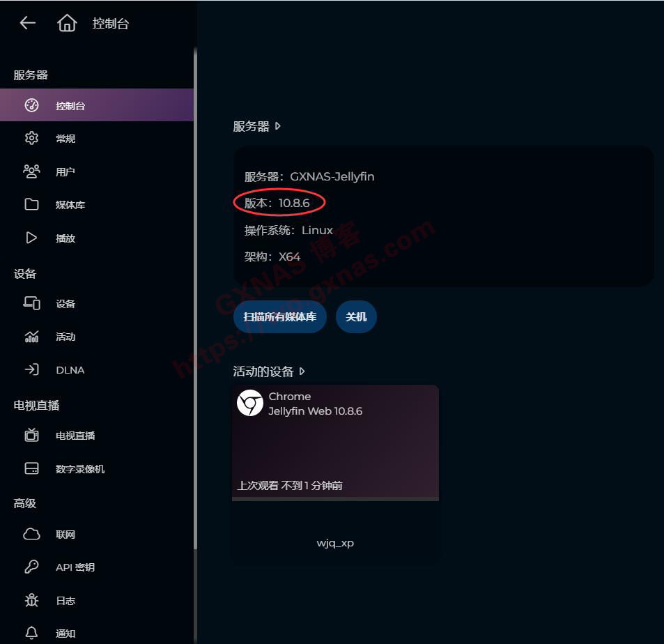Open the API 密钥 key icon
This screenshot has height=644, width=664.
[31, 567]
